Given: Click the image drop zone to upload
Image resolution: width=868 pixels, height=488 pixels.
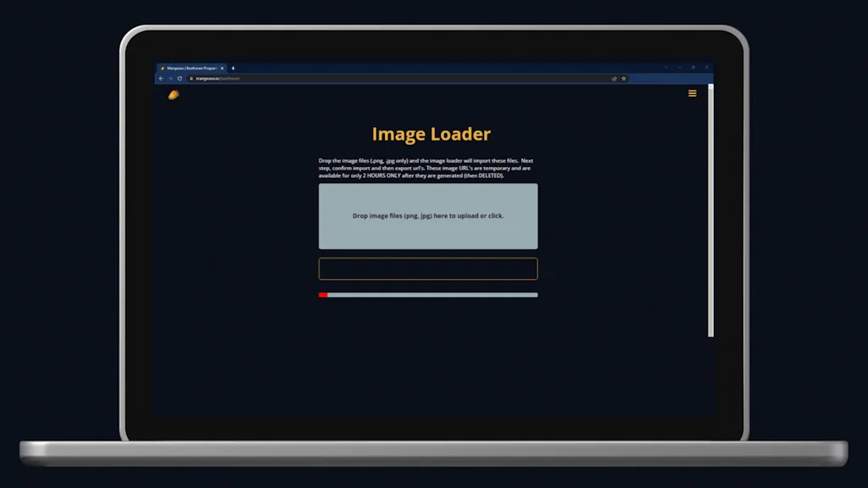Looking at the screenshot, I should [x=428, y=216].
